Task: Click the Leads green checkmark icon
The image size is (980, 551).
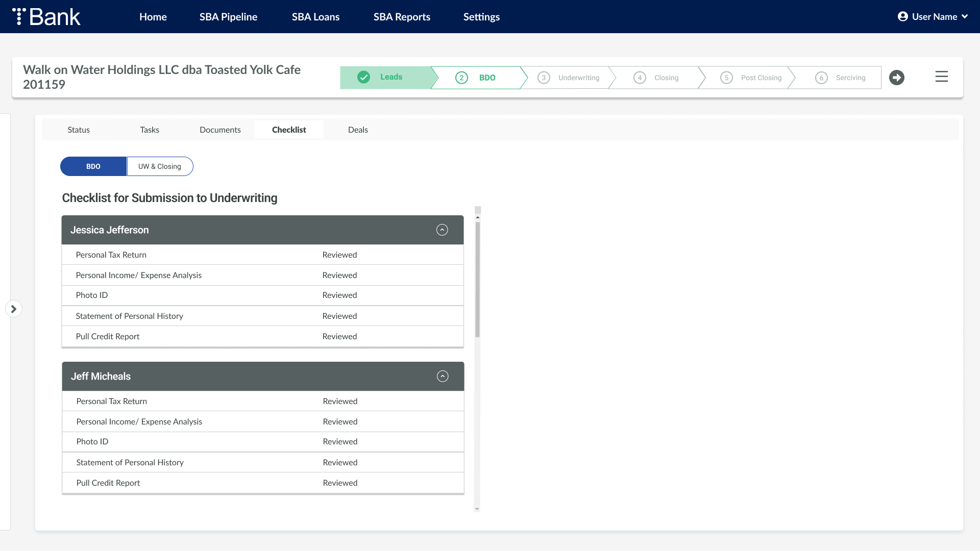Action: pyautogui.click(x=363, y=77)
